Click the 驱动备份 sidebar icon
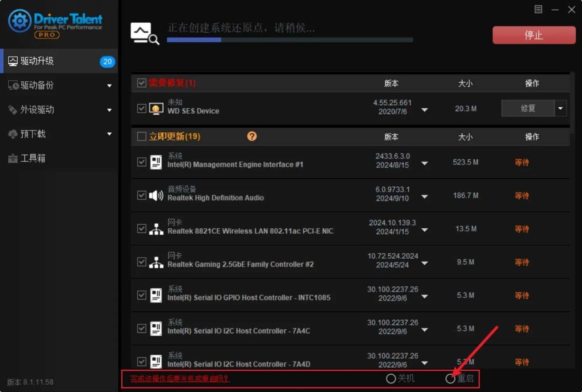This screenshot has width=582, height=392. tap(13, 85)
